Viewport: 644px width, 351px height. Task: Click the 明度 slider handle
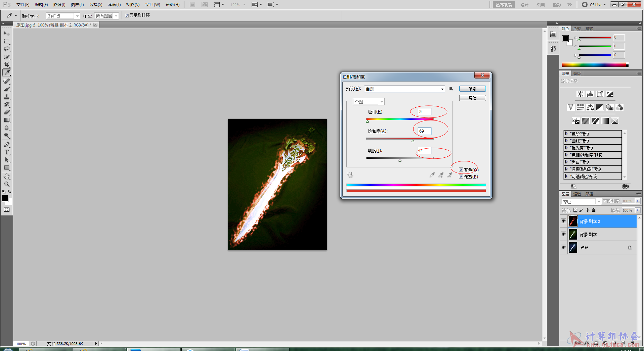[400, 160]
